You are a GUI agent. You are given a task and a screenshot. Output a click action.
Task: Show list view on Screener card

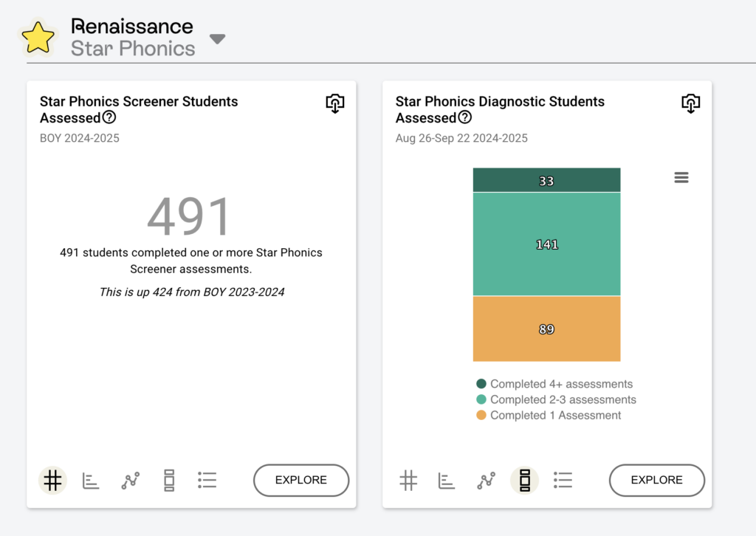click(x=207, y=480)
